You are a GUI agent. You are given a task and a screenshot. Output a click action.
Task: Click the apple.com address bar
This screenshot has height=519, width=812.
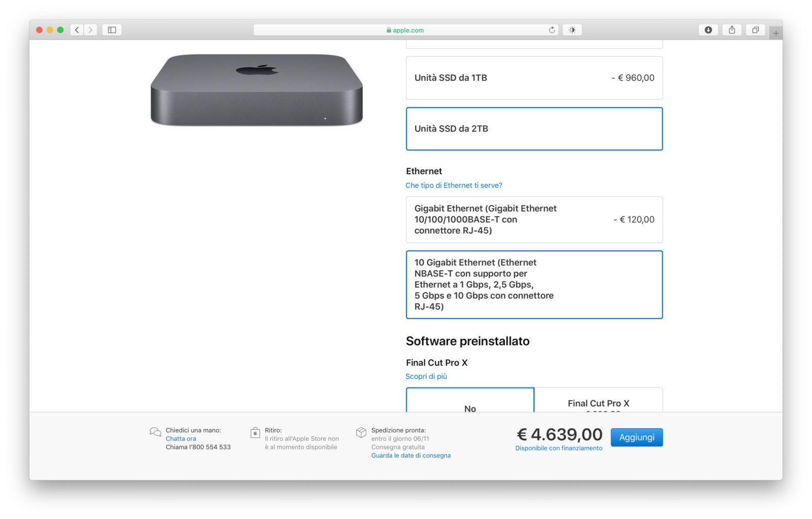coord(405,30)
